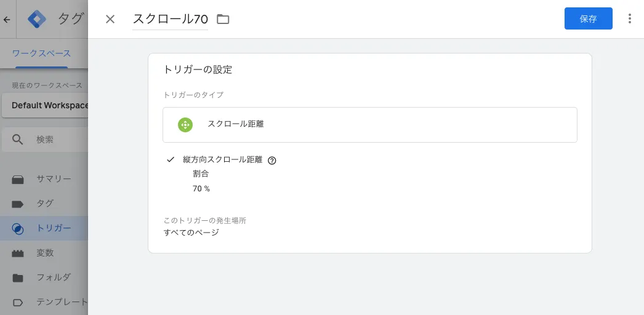Click the search magnifier icon
The width and height of the screenshot is (644, 315).
point(19,140)
